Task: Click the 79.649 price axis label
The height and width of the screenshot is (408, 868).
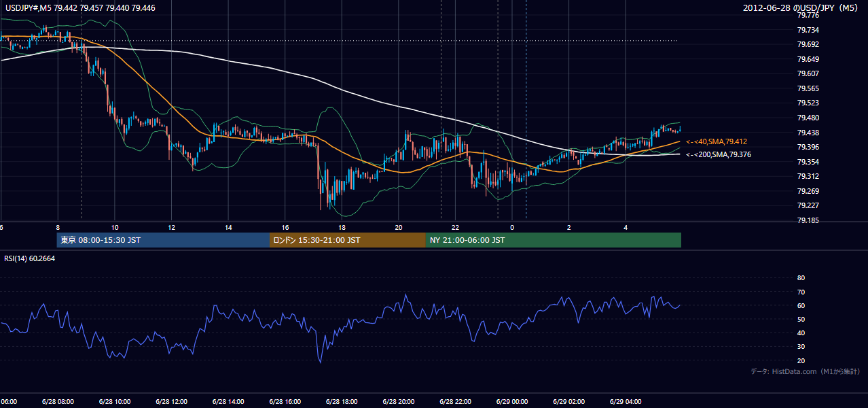Action: tap(807, 59)
